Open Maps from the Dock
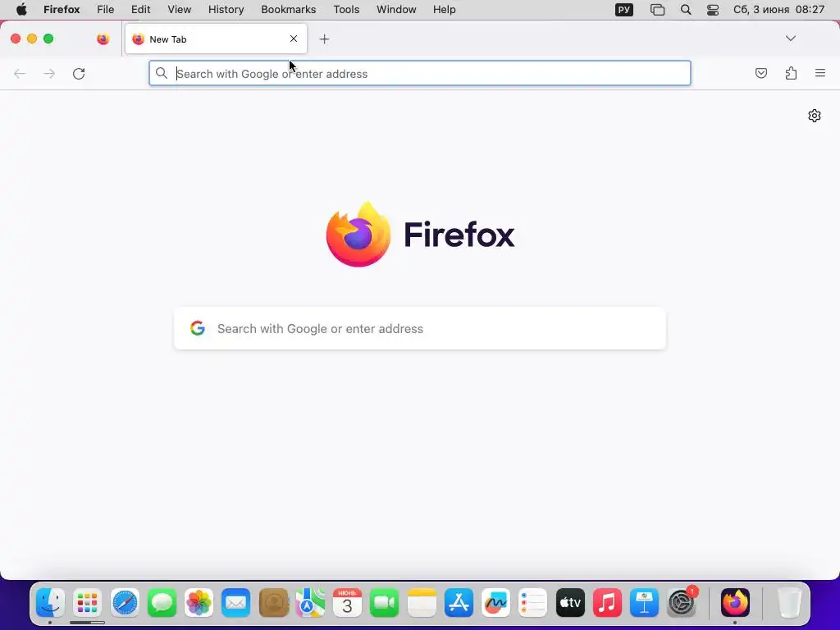The width and height of the screenshot is (840, 630). 310,603
